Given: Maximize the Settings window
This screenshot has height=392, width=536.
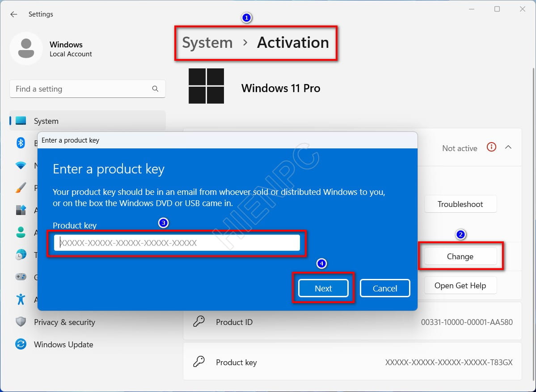Looking at the screenshot, I should coord(497,9).
